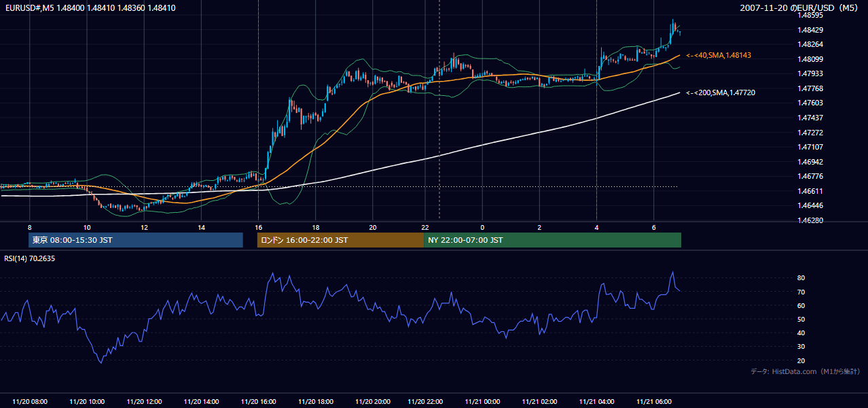
Task: Click the 1.47603 price axis label
Action: pyautogui.click(x=811, y=103)
